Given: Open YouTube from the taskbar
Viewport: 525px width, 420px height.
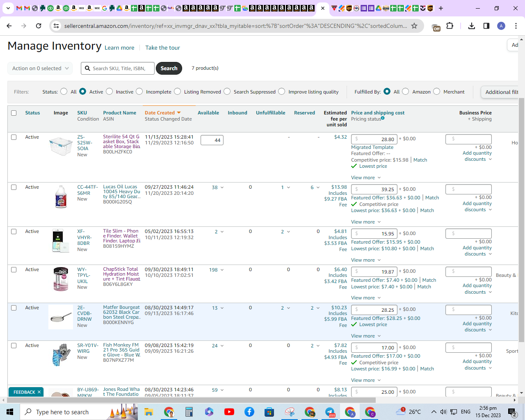Looking at the screenshot, I should 229,412.
